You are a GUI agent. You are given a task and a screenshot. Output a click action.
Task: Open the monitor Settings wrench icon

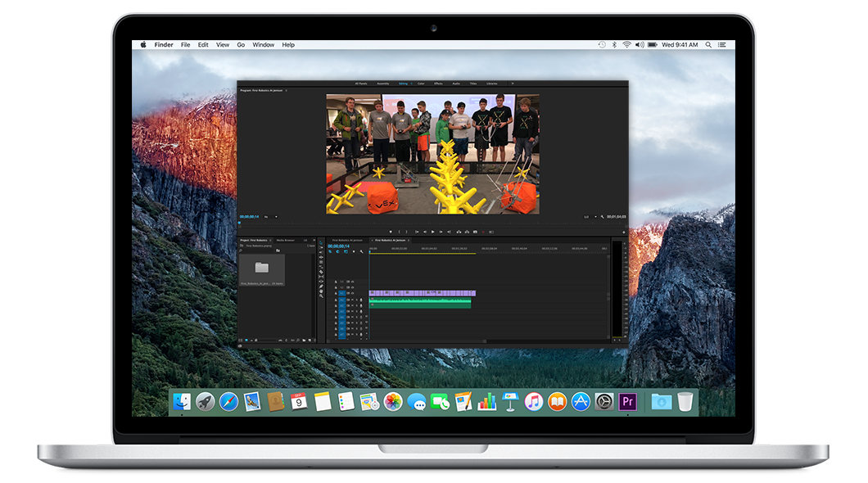pyautogui.click(x=603, y=217)
